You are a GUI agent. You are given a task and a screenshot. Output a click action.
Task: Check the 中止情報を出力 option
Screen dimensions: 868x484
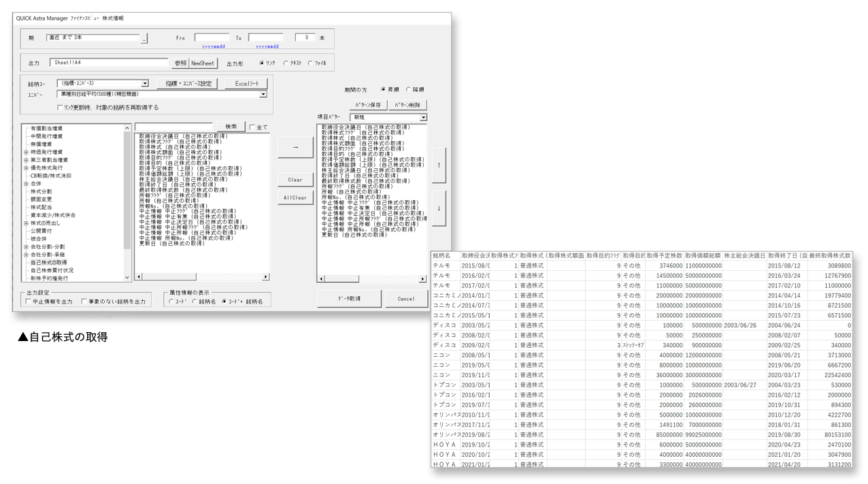(x=28, y=301)
